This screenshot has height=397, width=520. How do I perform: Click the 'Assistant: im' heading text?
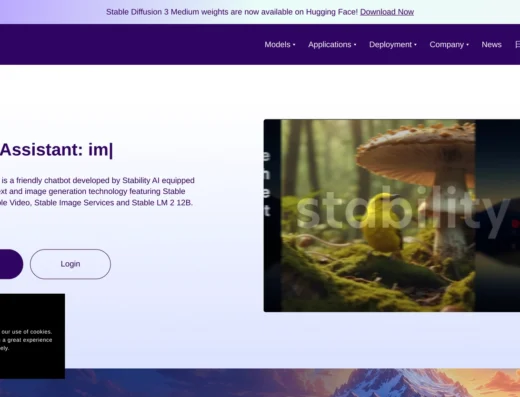coord(56,150)
